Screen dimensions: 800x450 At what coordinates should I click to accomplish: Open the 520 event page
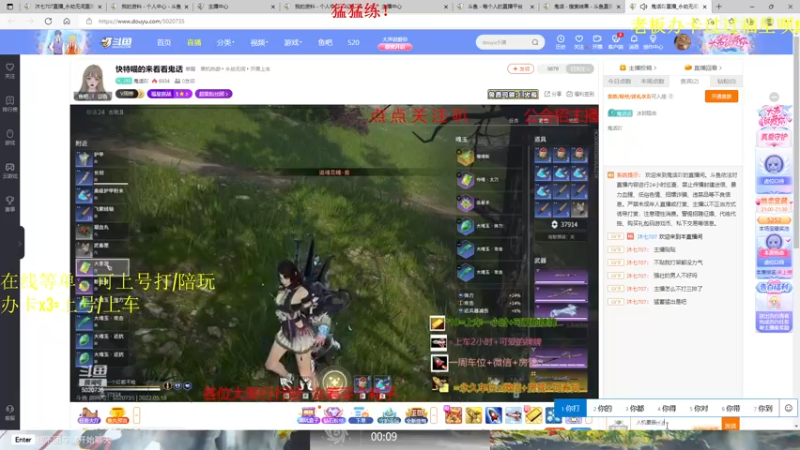(353, 42)
